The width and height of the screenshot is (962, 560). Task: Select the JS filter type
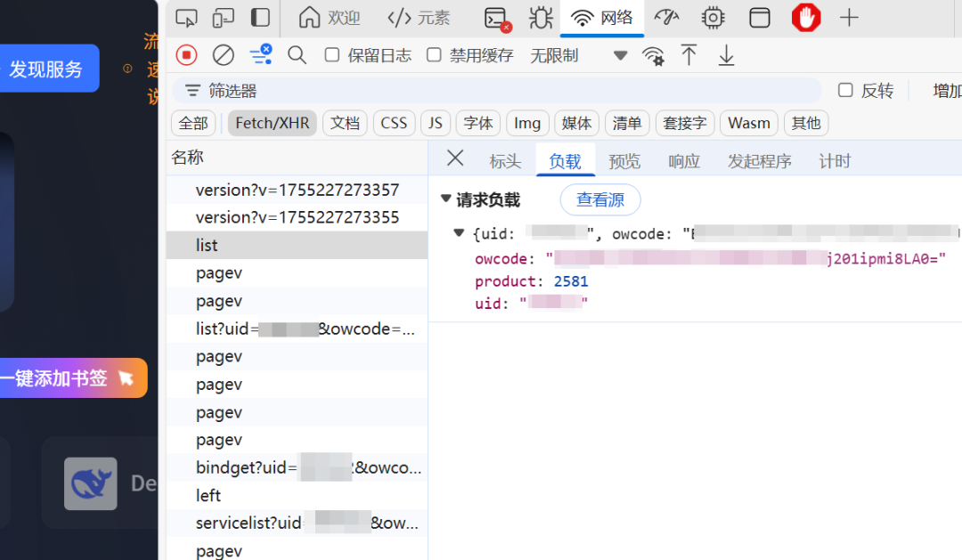[436, 123]
